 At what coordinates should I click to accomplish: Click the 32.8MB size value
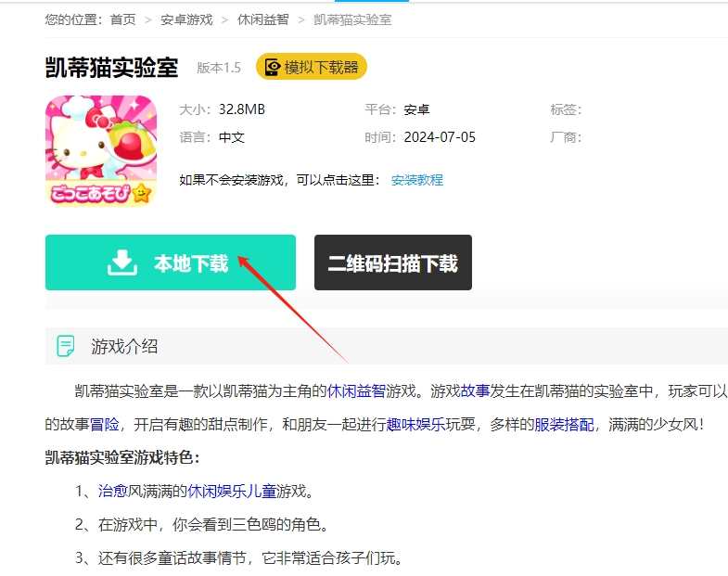click(x=242, y=109)
